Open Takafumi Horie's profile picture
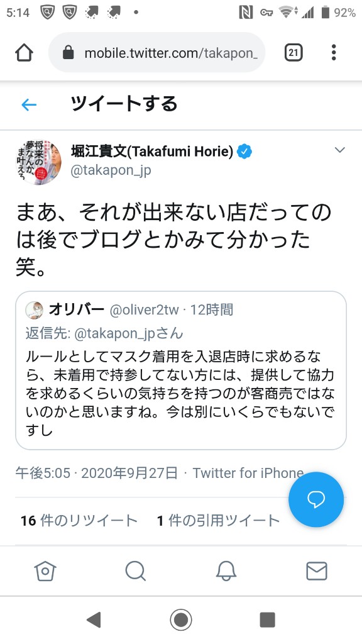Screen dimensions: 362x644 (38, 162)
